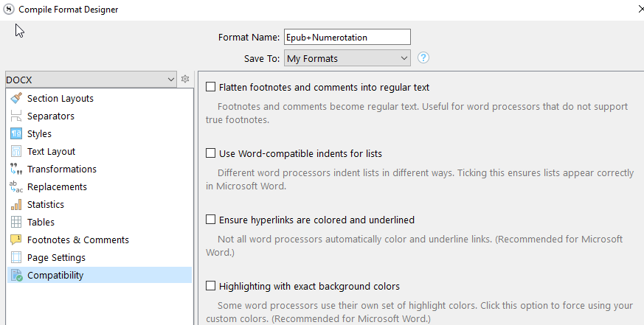Click the Section Layouts brush icon
This screenshot has height=325, width=644.
[x=15, y=98]
